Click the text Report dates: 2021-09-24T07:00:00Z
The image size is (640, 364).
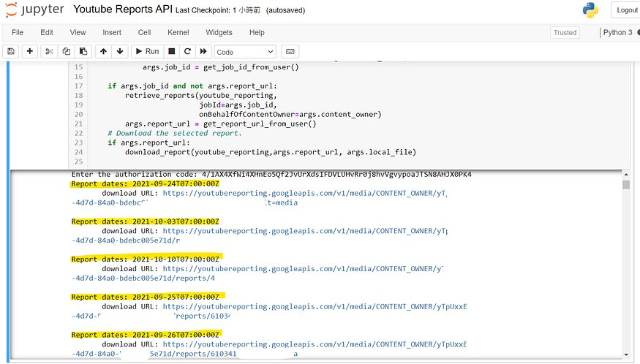pyautogui.click(x=146, y=183)
